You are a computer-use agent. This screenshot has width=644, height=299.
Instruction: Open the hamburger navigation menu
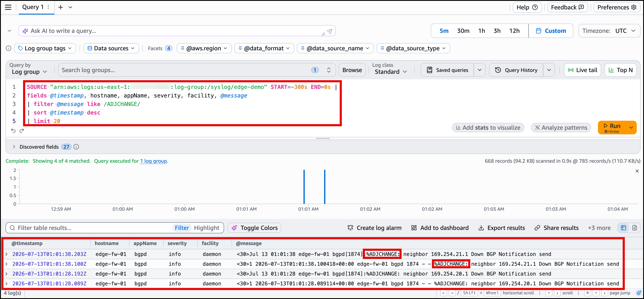pos(8,7)
